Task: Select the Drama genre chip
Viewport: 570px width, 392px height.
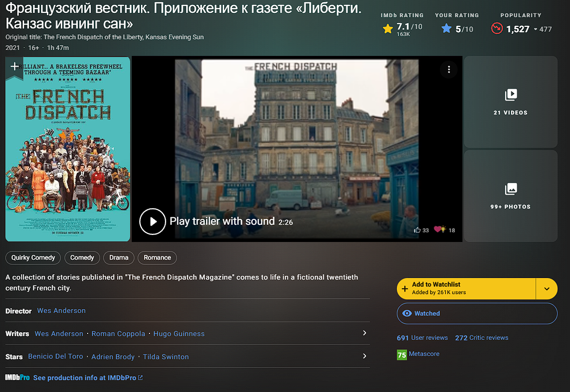Action: click(x=118, y=258)
